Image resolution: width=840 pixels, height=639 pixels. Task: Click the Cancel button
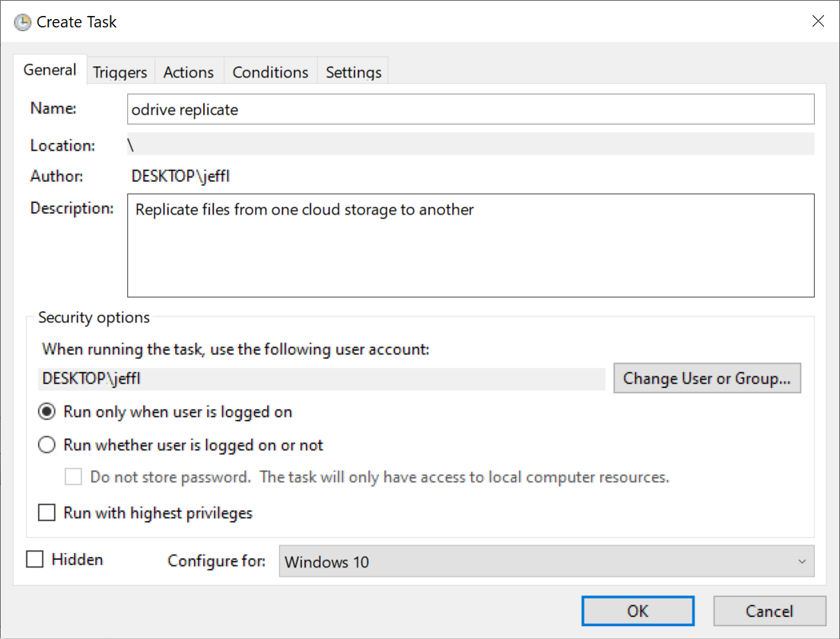click(x=768, y=611)
